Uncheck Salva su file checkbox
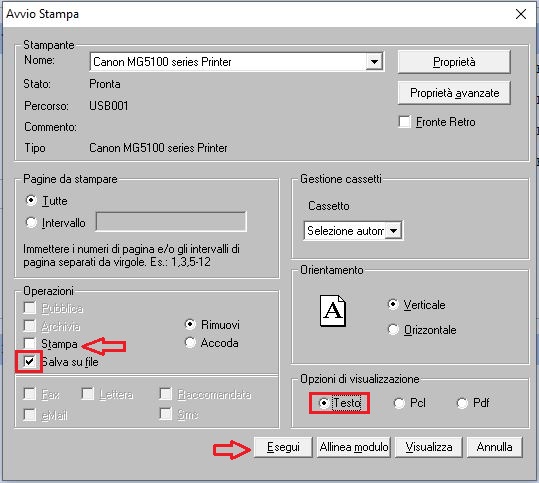 tap(30, 361)
